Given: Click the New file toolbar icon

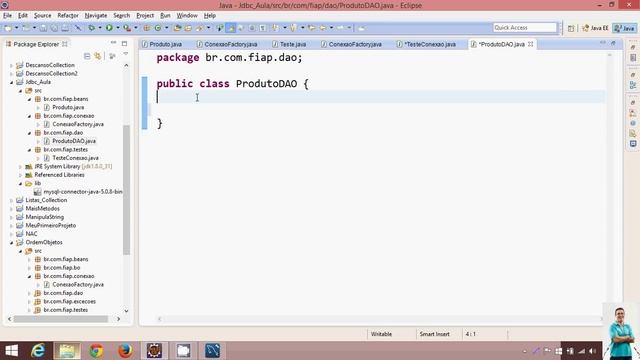Looking at the screenshot, I should pos(8,28).
